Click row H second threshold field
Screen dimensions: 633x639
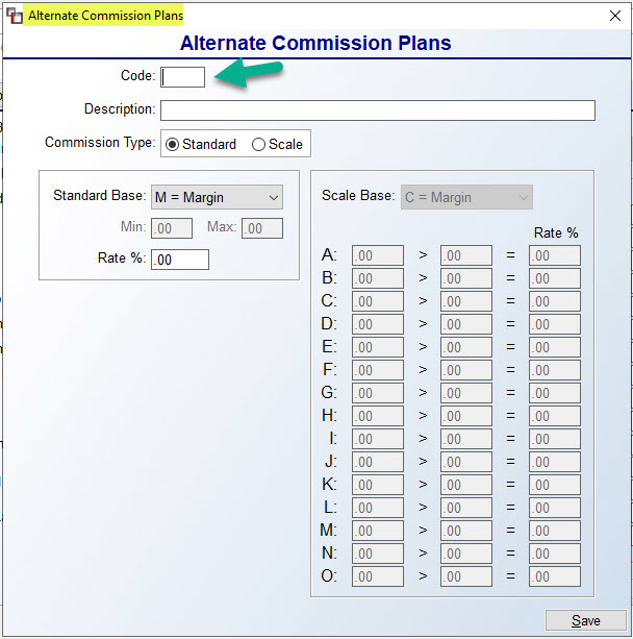466,416
